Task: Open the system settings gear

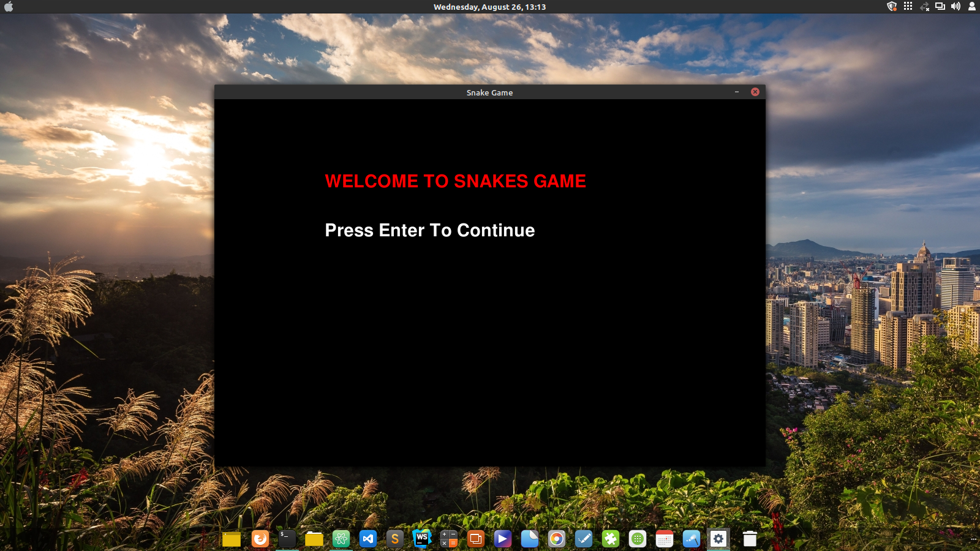Action: [718, 539]
